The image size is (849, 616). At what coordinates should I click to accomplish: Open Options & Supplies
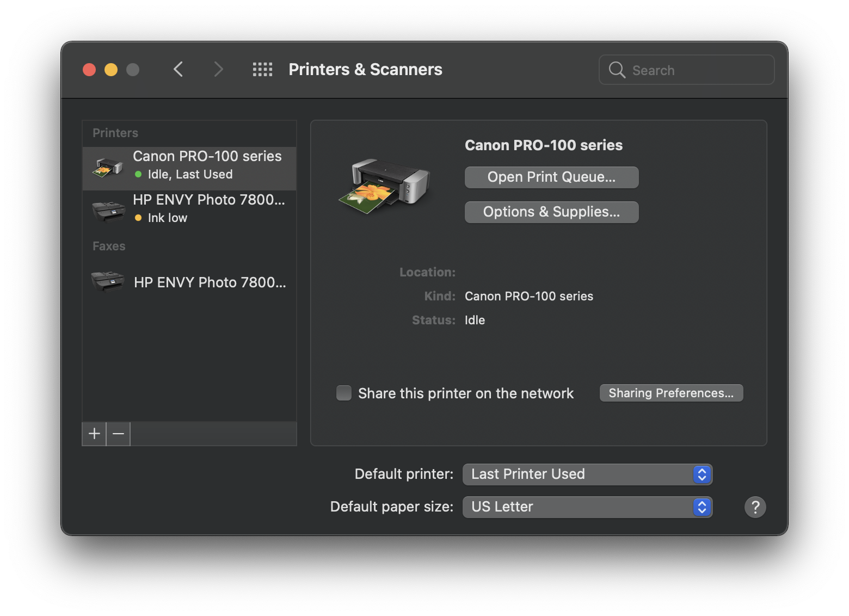(551, 212)
